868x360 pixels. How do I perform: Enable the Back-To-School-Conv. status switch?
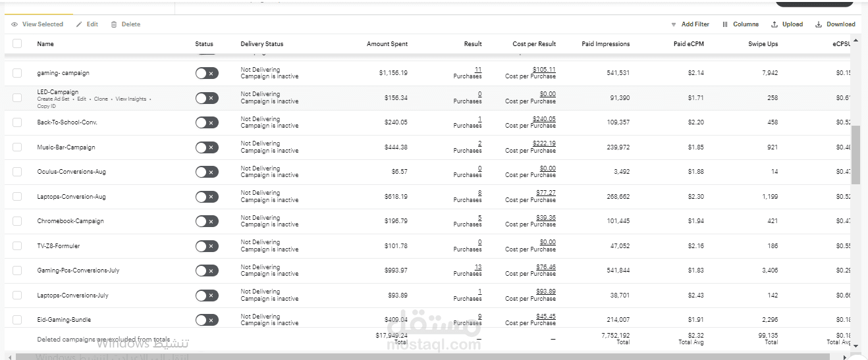click(207, 122)
